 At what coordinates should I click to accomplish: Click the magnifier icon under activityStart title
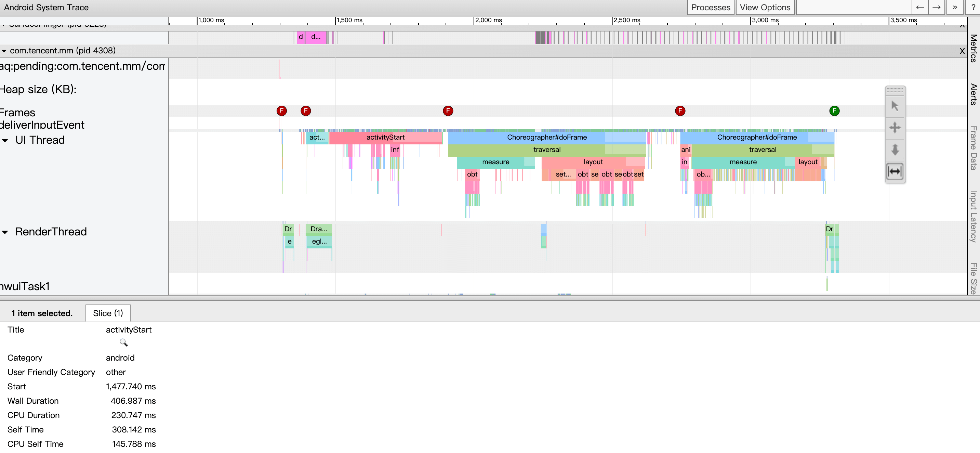[x=124, y=342]
